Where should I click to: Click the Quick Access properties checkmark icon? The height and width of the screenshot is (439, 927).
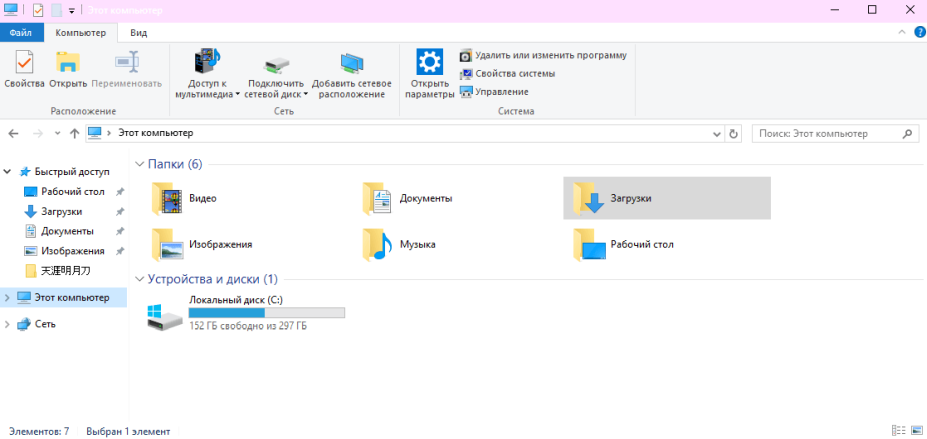38,11
